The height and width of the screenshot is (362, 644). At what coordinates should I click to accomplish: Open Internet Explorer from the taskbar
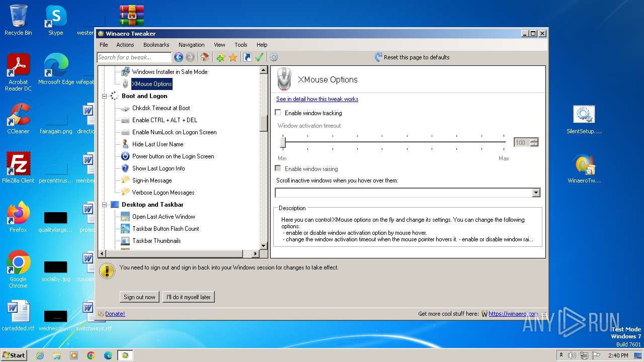(40, 355)
